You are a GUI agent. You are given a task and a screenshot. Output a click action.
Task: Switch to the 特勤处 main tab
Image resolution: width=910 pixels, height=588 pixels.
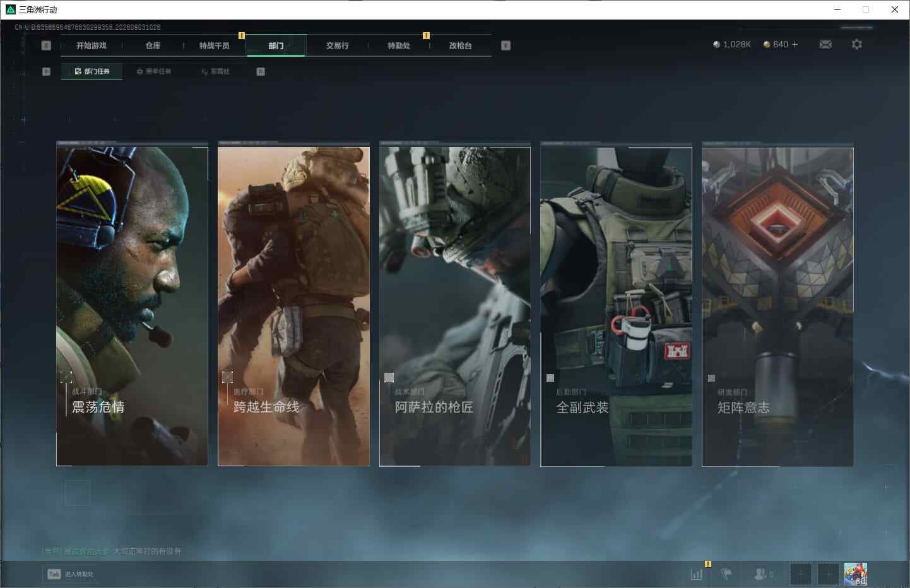[399, 45]
